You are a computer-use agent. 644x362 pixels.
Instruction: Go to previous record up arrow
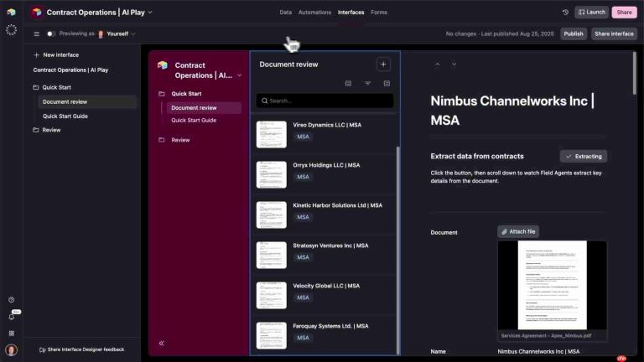(x=438, y=65)
